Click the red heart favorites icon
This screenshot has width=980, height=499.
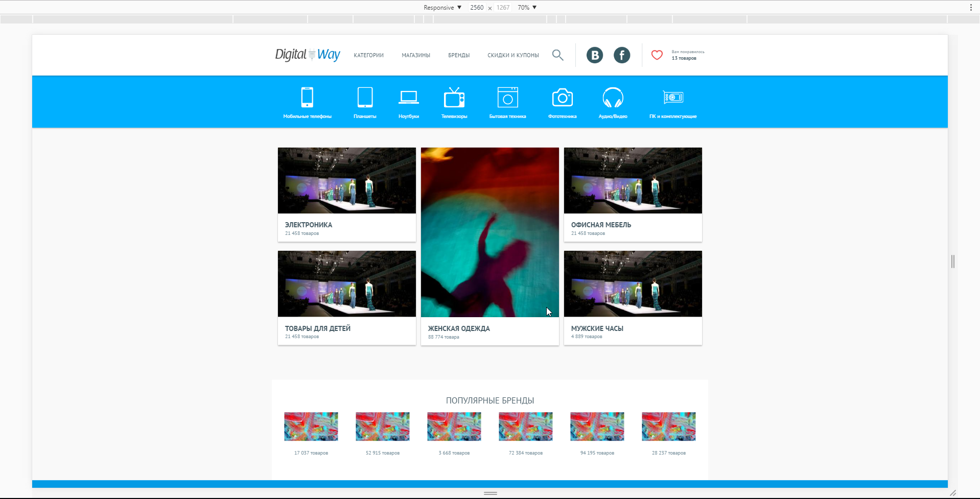[x=657, y=55]
